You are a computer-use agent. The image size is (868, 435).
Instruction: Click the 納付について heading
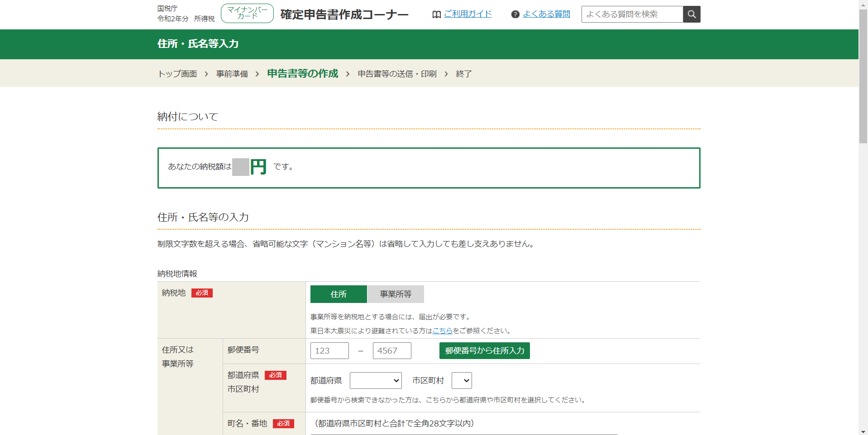coord(188,117)
